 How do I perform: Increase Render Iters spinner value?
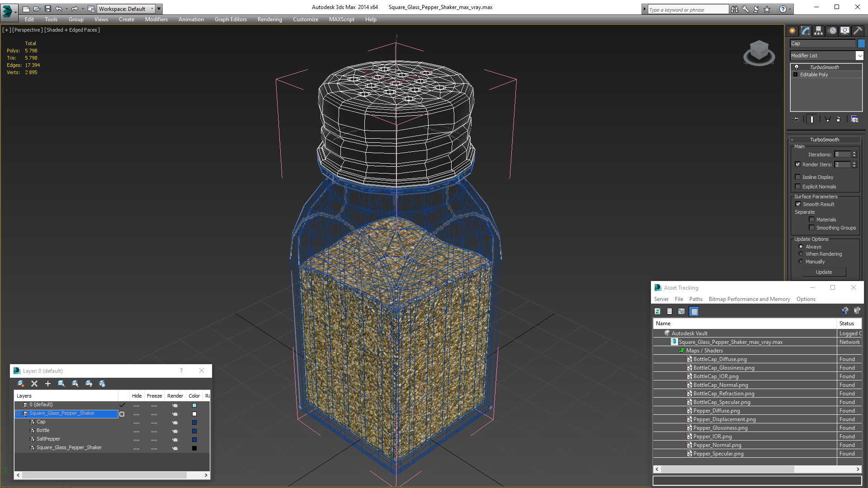pyautogui.click(x=854, y=163)
